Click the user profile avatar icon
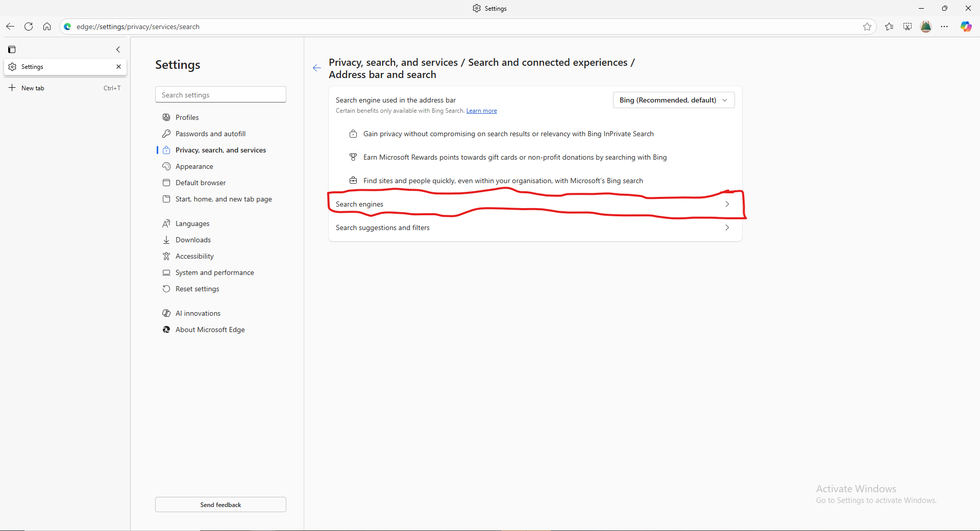 926,27
